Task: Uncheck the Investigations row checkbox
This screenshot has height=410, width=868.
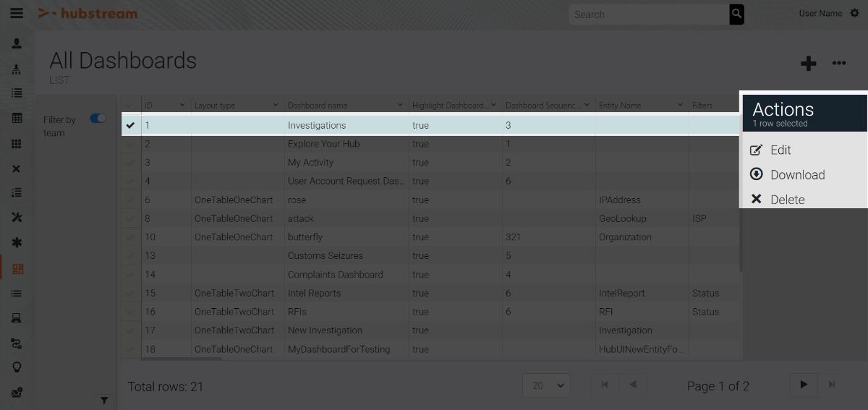Action: pyautogui.click(x=130, y=125)
